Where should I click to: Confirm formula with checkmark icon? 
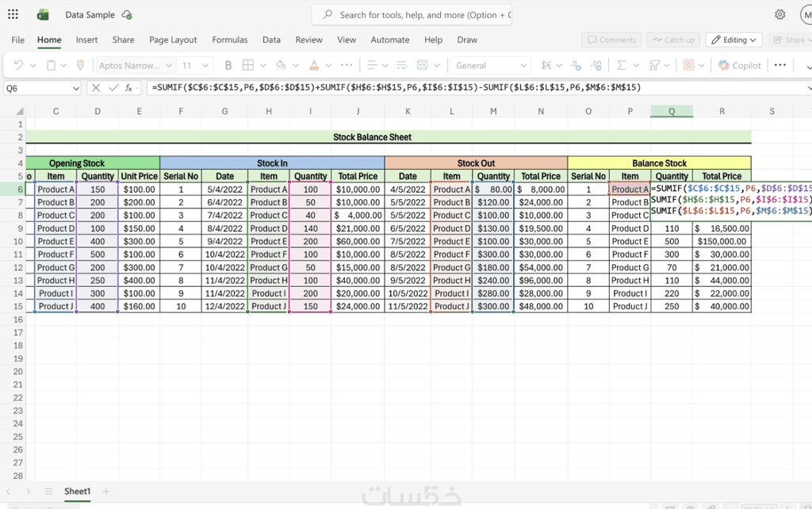coord(113,88)
